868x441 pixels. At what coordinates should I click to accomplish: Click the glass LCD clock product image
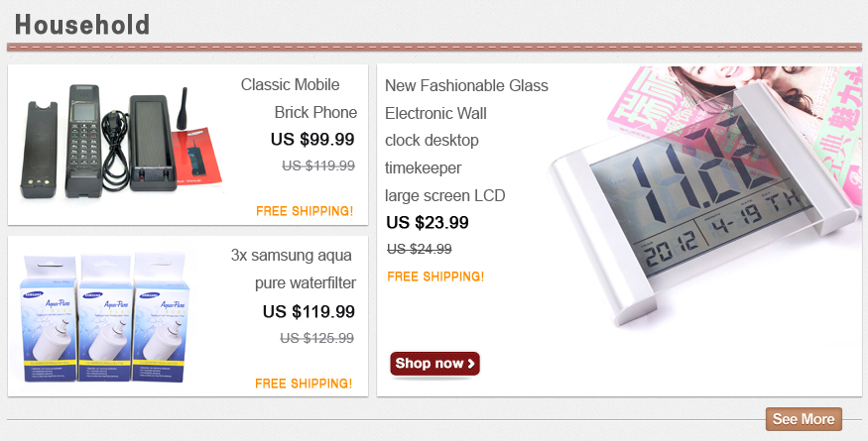704,195
